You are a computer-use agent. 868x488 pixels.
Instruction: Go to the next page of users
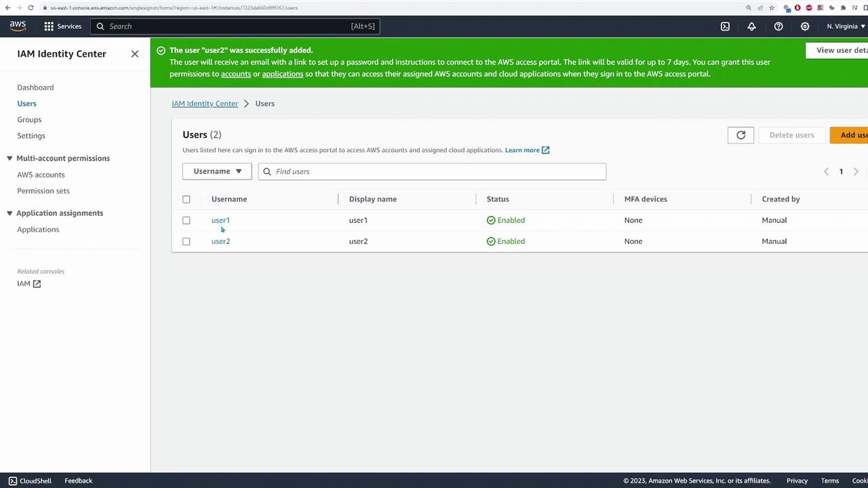tap(856, 171)
